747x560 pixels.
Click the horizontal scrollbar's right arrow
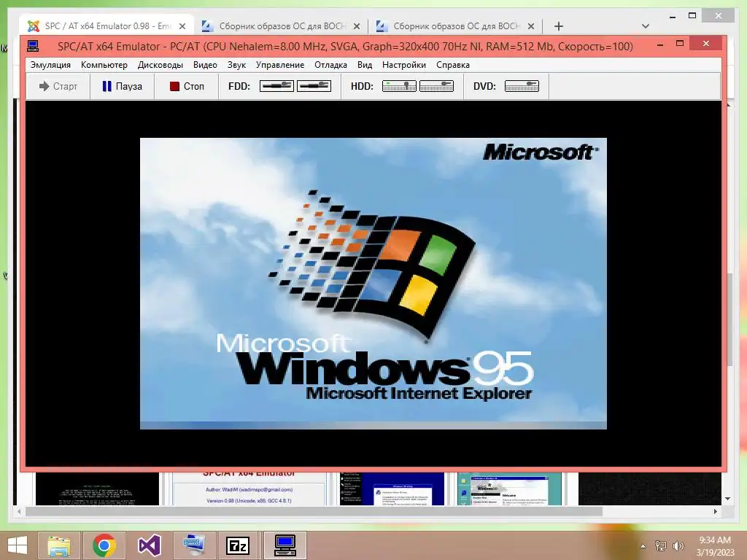coord(716,511)
